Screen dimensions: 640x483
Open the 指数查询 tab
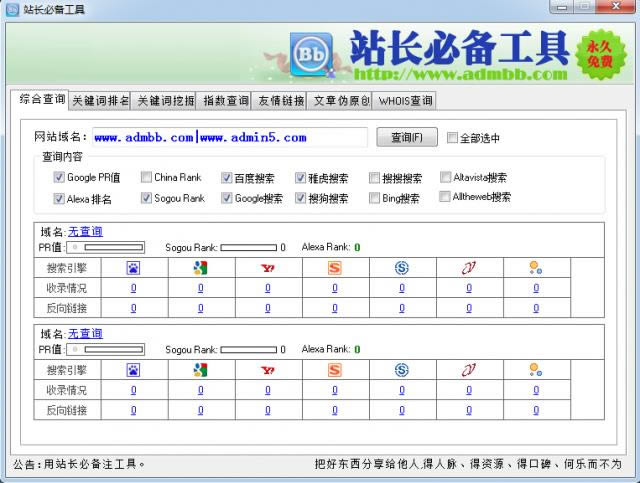(225, 101)
